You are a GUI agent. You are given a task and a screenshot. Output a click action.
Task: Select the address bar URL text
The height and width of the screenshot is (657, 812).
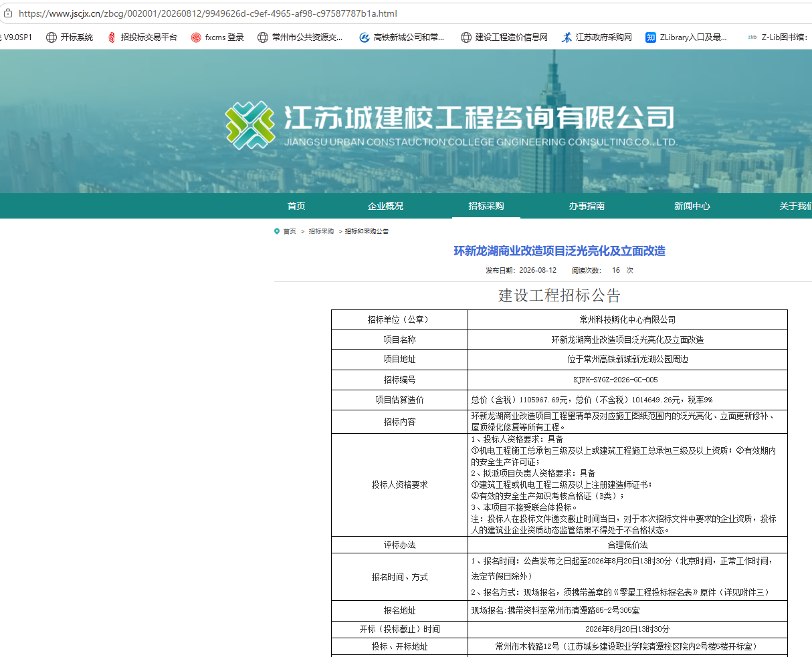(x=207, y=13)
